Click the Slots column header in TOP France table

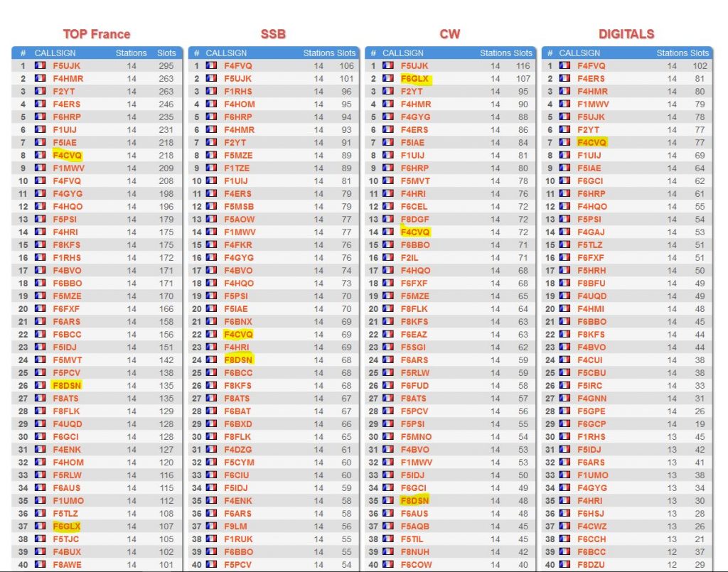point(166,53)
